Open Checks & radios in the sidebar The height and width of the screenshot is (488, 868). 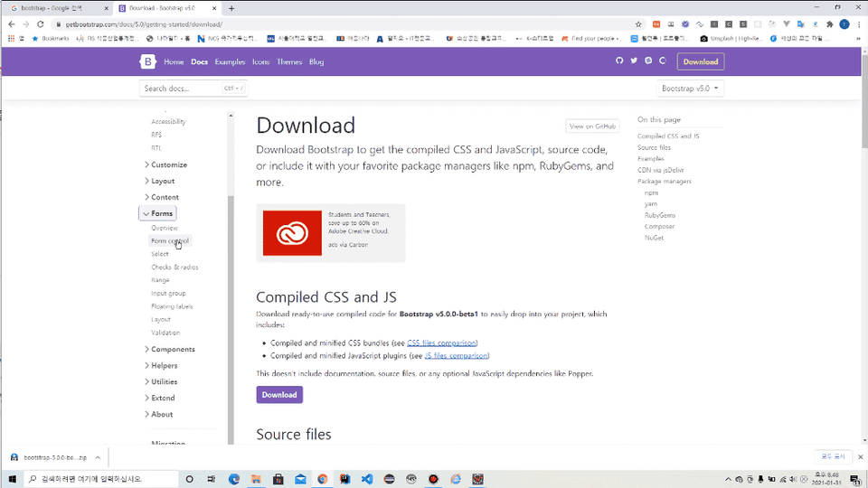(x=175, y=267)
